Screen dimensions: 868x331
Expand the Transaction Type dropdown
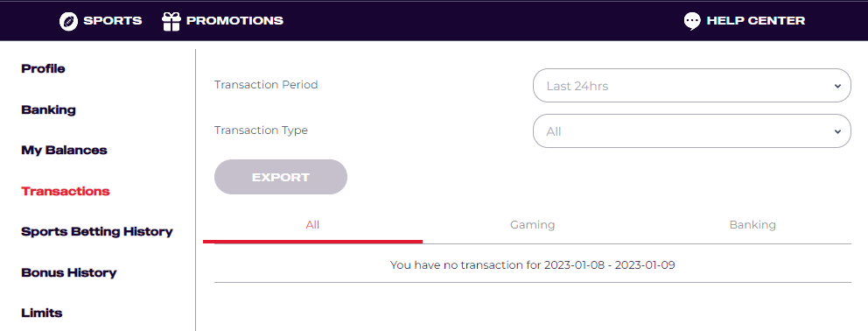[691, 130]
